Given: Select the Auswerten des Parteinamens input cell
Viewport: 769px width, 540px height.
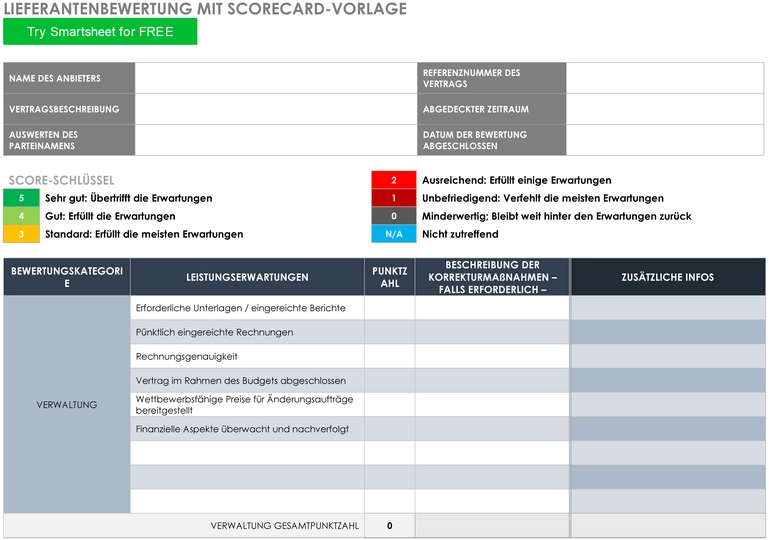Looking at the screenshot, I should tap(276, 140).
